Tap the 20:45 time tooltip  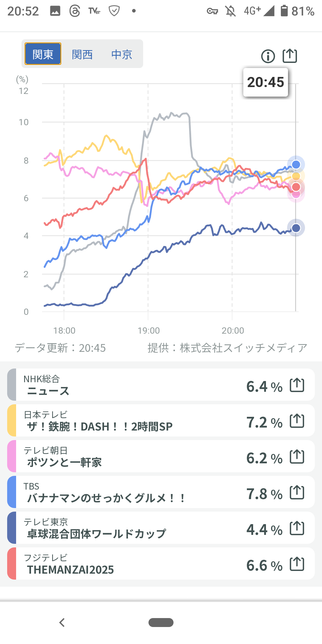pos(266,82)
